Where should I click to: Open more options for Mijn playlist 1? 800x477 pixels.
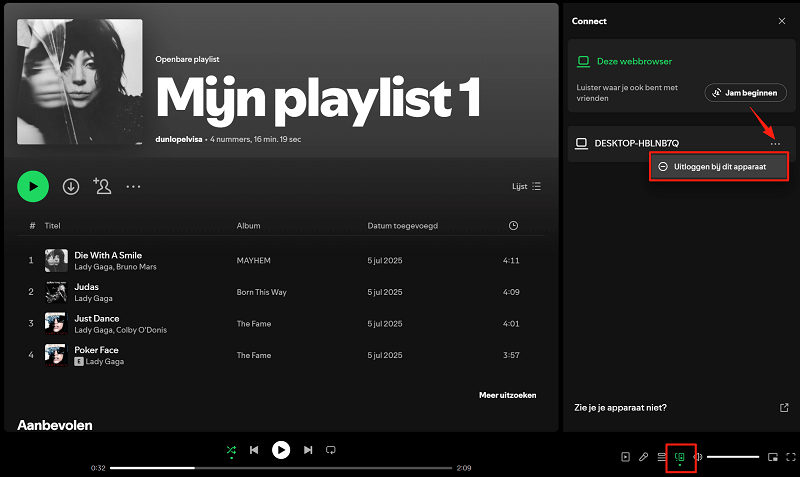pos(133,187)
